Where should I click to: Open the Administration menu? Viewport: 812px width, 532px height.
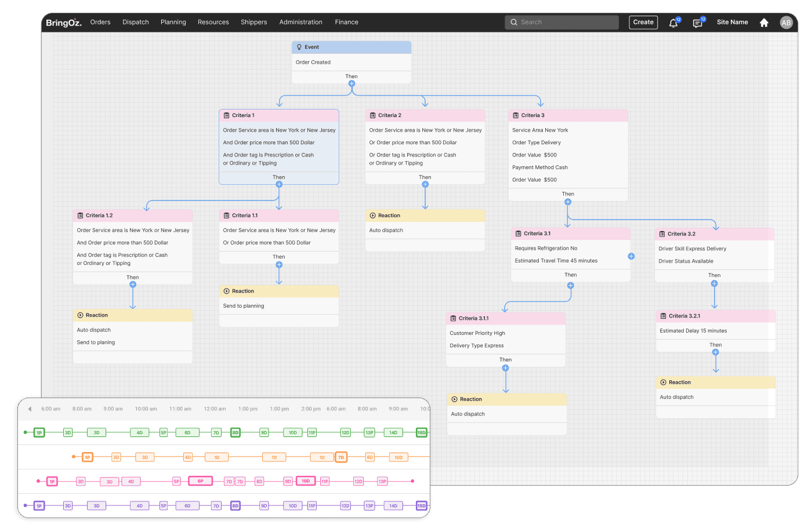point(301,22)
